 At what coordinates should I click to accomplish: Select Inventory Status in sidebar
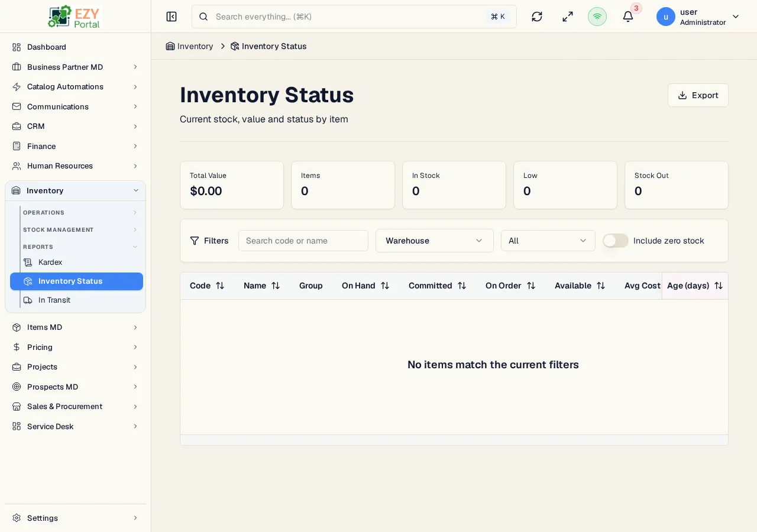76,281
